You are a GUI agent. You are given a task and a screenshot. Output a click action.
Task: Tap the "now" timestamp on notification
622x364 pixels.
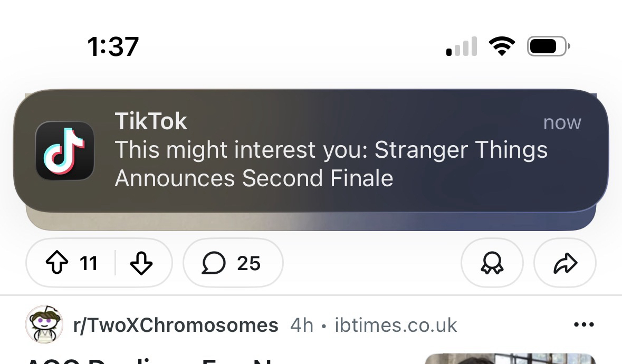point(562,122)
